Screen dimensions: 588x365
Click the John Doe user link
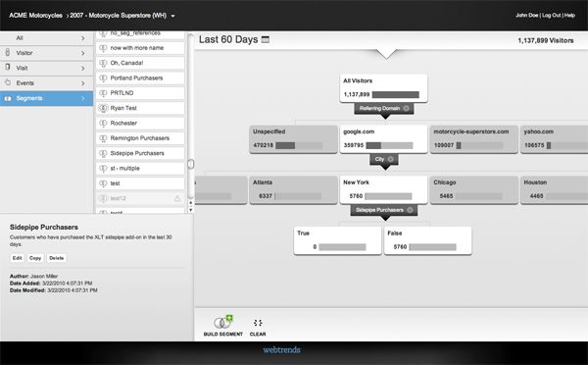[x=527, y=15]
